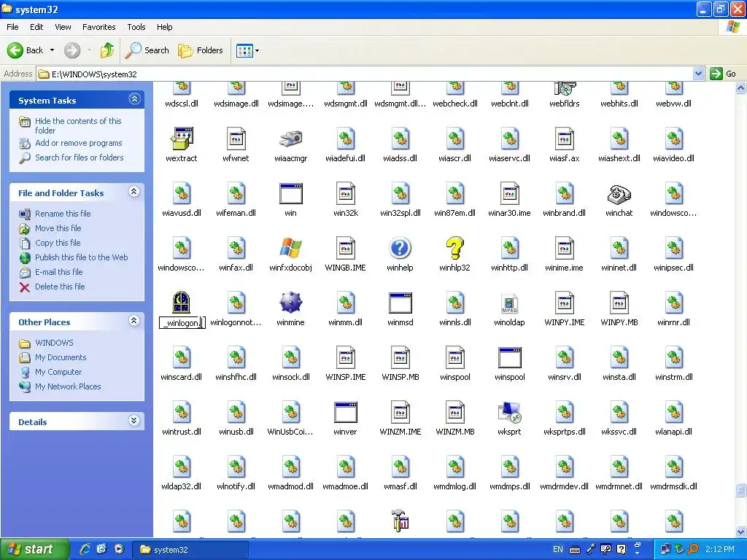Open the winmine minesweeper icon
This screenshot has height=560, width=747.
[x=290, y=303]
